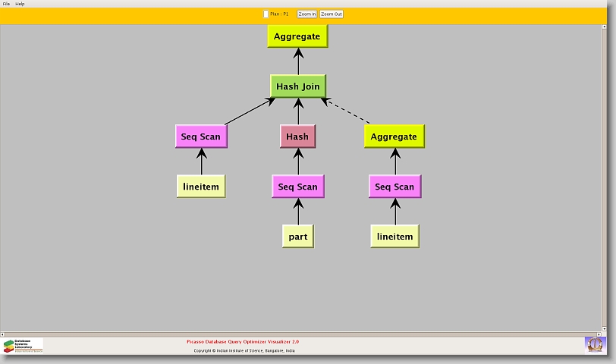Screen dimensions: 616x364
Task: Select the lineitem node under the right Aggregate branch
Action: [394, 237]
